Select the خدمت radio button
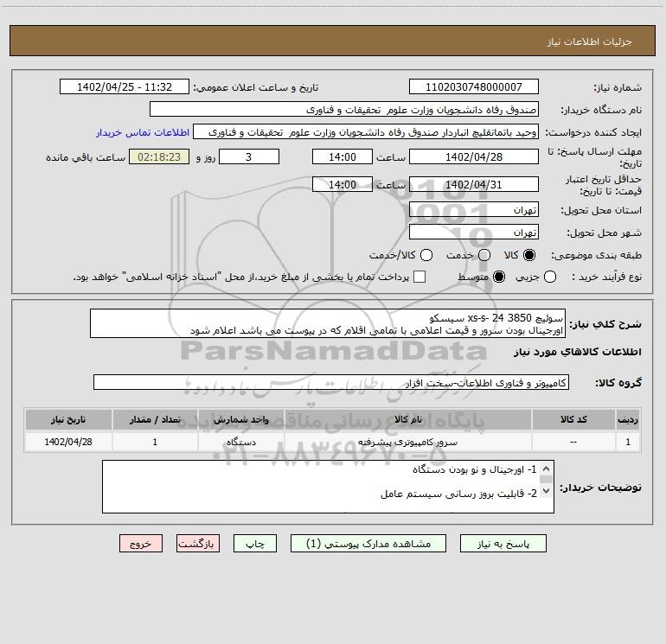 coord(484,255)
